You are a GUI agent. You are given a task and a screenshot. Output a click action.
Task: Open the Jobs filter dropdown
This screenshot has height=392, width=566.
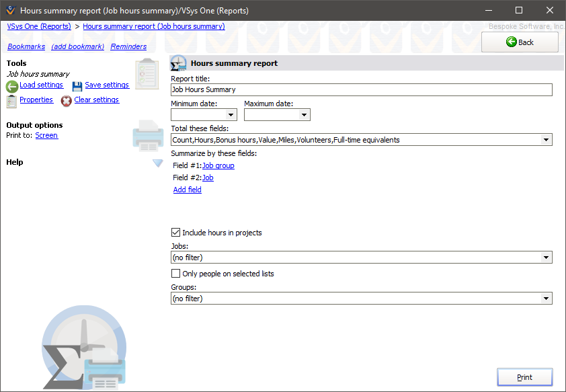(546, 257)
